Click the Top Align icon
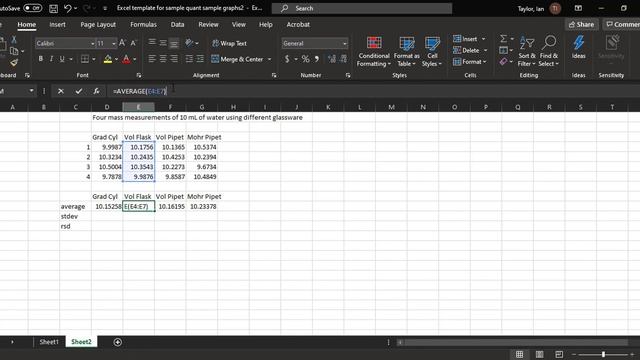This screenshot has width=640, height=360. click(152, 43)
